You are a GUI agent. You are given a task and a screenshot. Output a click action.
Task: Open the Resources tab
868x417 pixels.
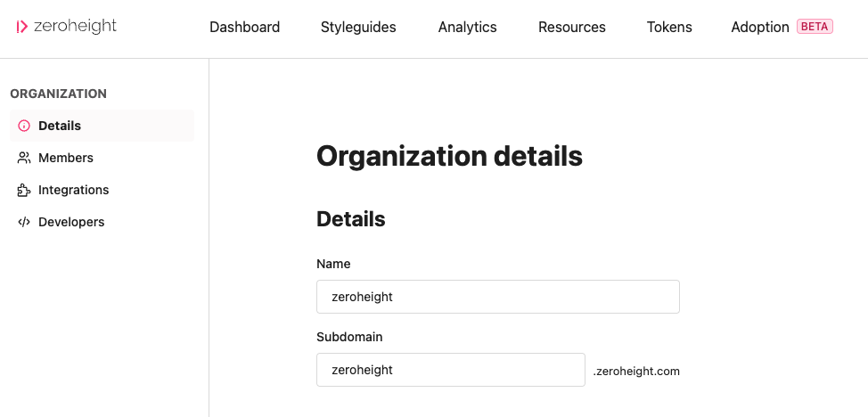[571, 28]
